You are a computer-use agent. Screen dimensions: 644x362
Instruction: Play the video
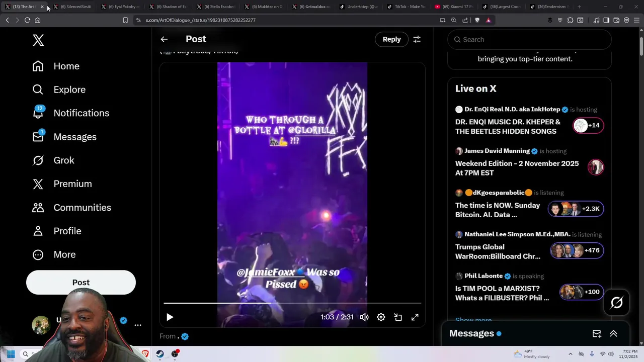point(170,317)
